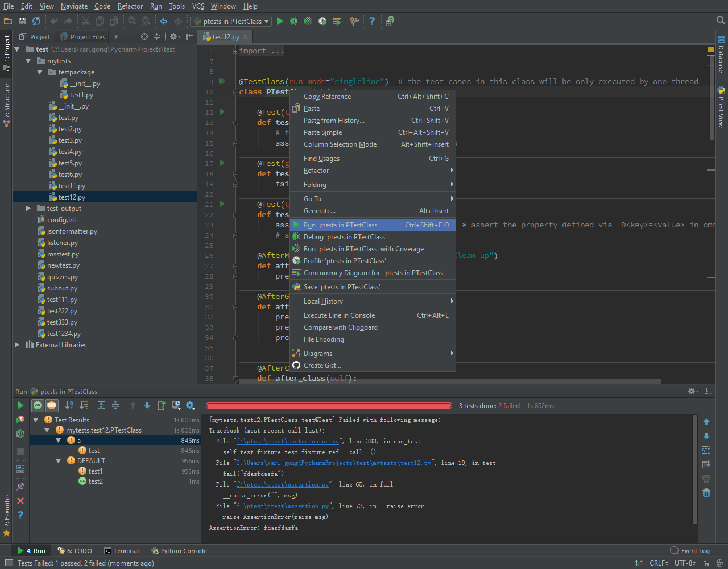The width and height of the screenshot is (728, 569).
Task: Click CRLF line separator in status bar
Action: pos(659,563)
